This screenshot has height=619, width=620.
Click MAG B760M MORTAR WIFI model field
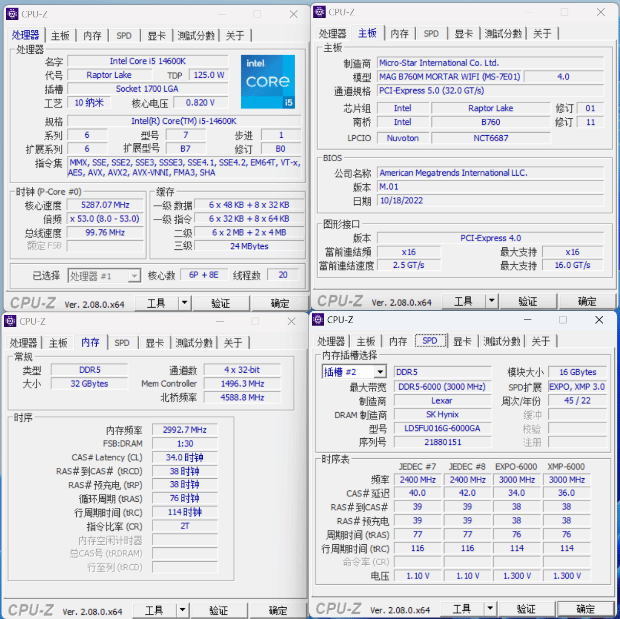[450, 76]
